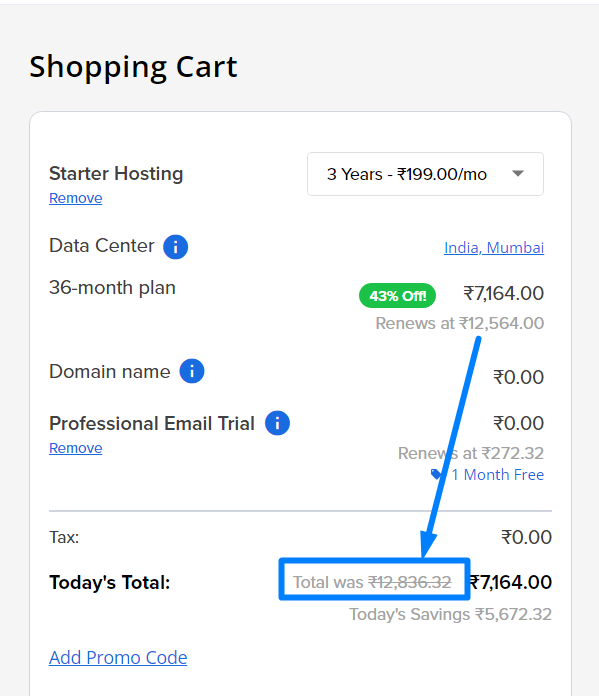Select the Shopping Cart heading

point(133,67)
